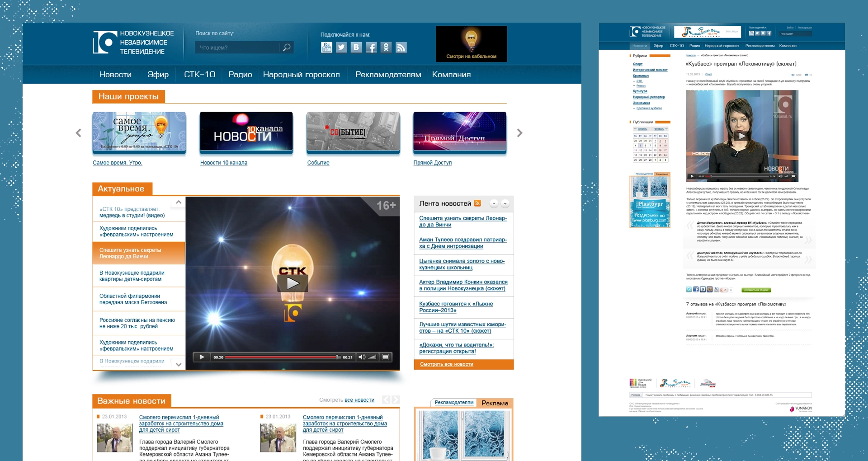Open the Odnoklassniki social icon
The width and height of the screenshot is (868, 461).
point(386,47)
